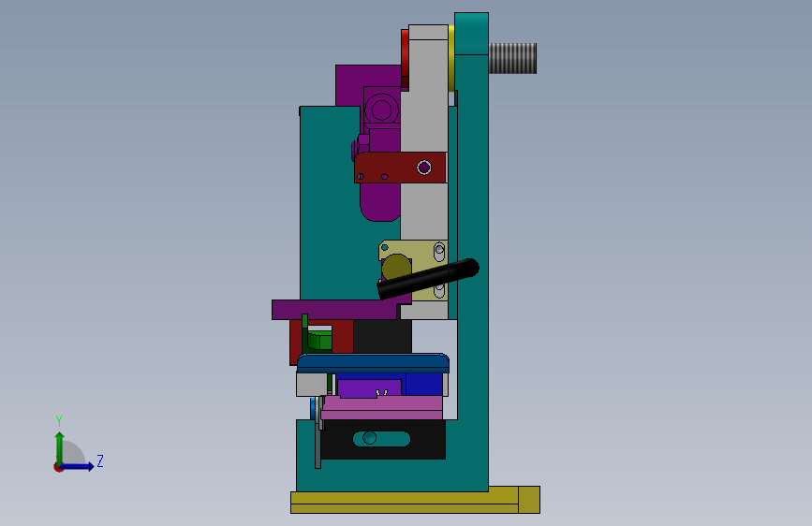
Task: Click the "Y" axis label
Action: (59, 421)
